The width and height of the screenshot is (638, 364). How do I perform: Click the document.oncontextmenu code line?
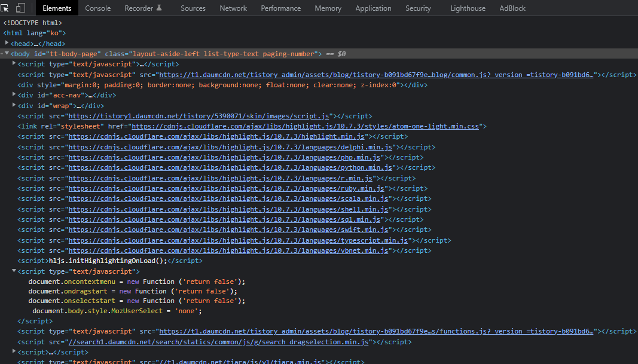(137, 282)
